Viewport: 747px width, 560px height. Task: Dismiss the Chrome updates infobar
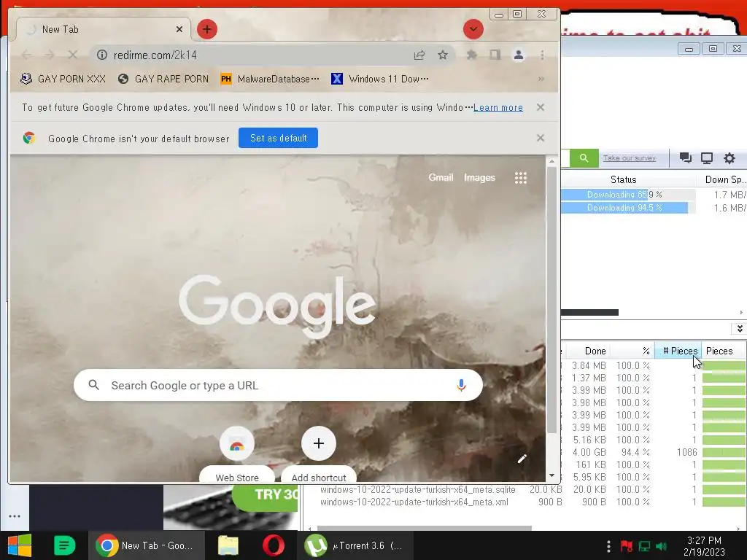[x=541, y=107]
